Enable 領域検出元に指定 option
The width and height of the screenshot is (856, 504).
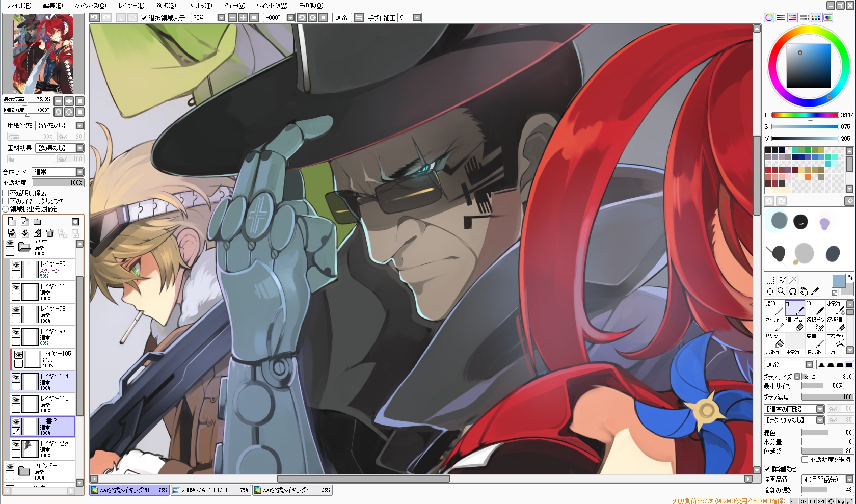[6, 209]
